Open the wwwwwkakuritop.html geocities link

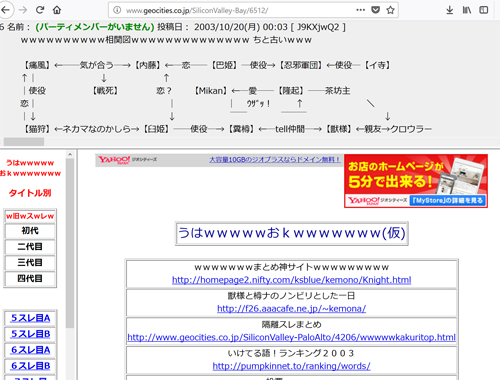291,337
